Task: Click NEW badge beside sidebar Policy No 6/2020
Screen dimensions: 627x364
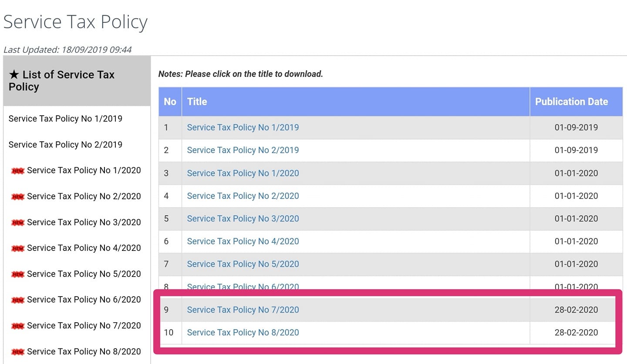Action: 17,300
